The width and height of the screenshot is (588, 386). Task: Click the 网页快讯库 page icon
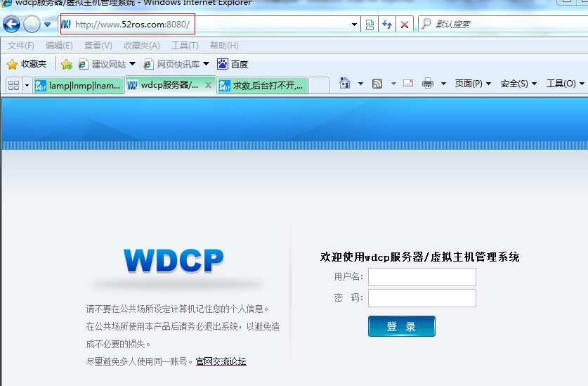click(x=148, y=64)
